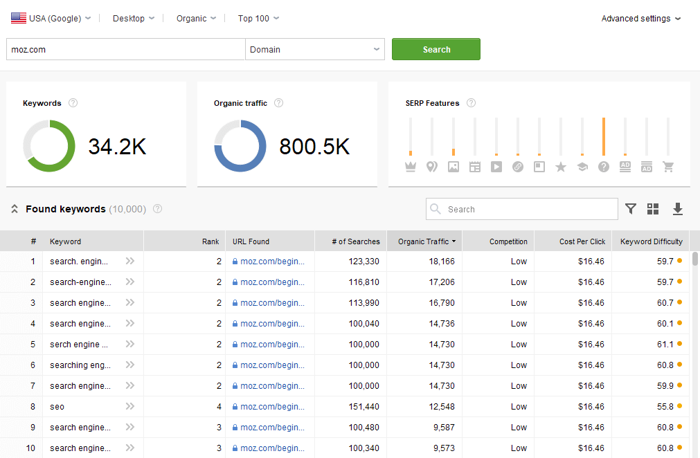The height and width of the screenshot is (458, 700).
Task: Open the Domain type dropdown
Action: (x=315, y=49)
